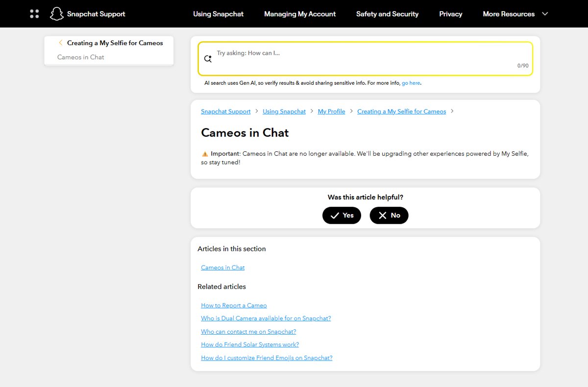Click the Cameos in Chat page heading
This screenshot has height=387, width=588.
[245, 133]
